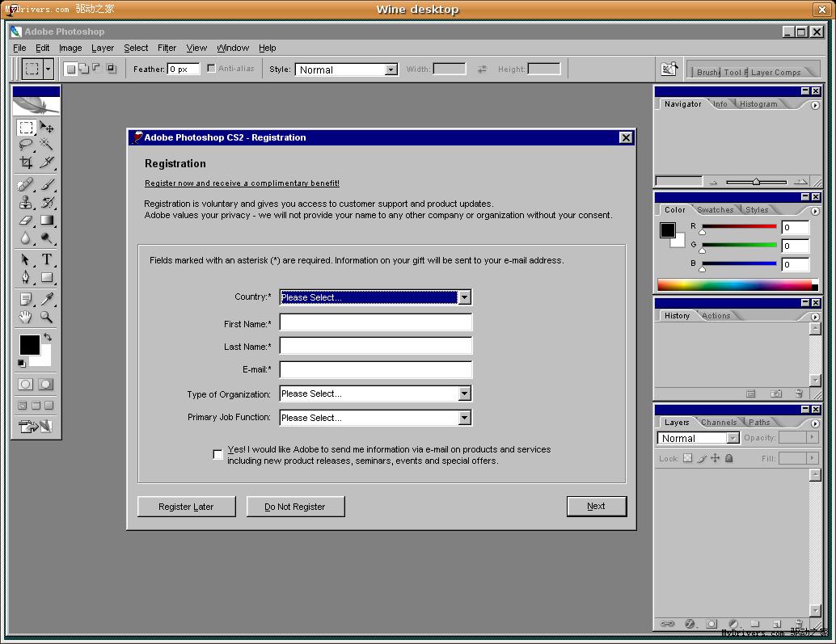Viewport: 836px width, 644px height.
Task: Open the Layers panel flyout menu
Action: coord(815,424)
